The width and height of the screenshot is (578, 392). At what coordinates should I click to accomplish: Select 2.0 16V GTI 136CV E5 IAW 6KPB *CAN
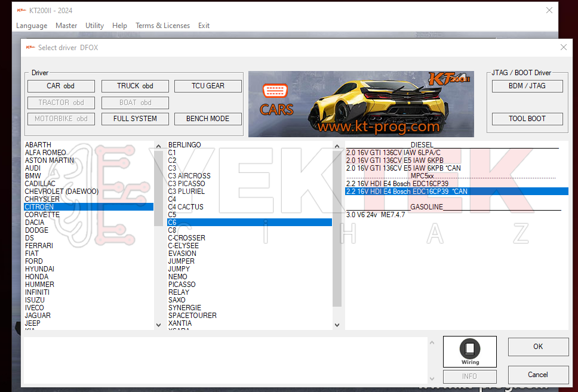pyautogui.click(x=456, y=168)
